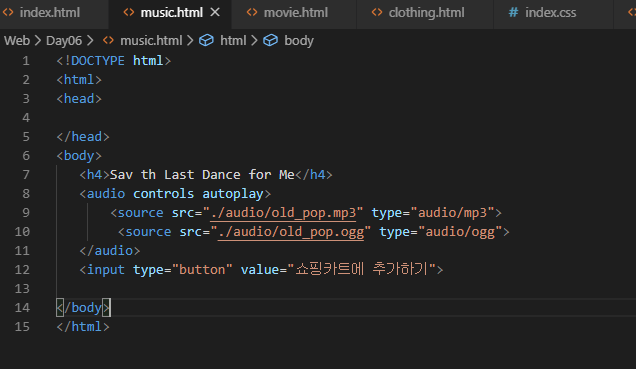Click the index.html tab file icon
Screen dimensions: 636x369
click(x=8, y=12)
